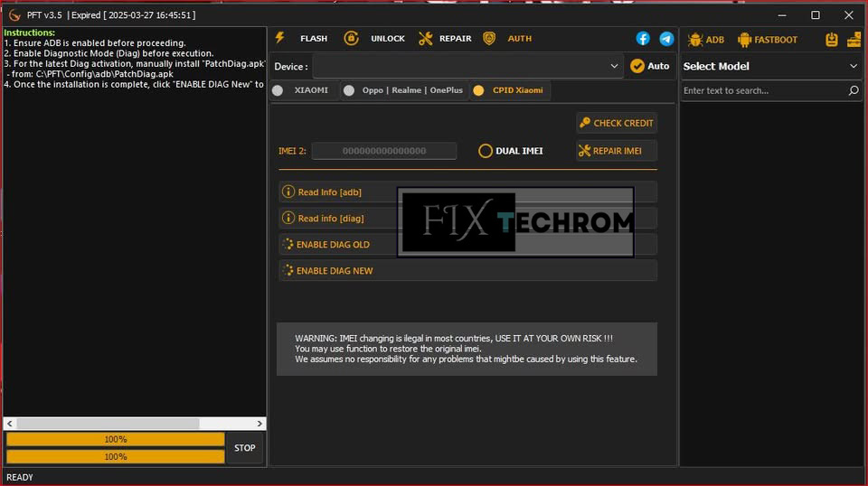Screen dimensions: 868x486
Task: Click the READY status text
Action: click(19, 477)
